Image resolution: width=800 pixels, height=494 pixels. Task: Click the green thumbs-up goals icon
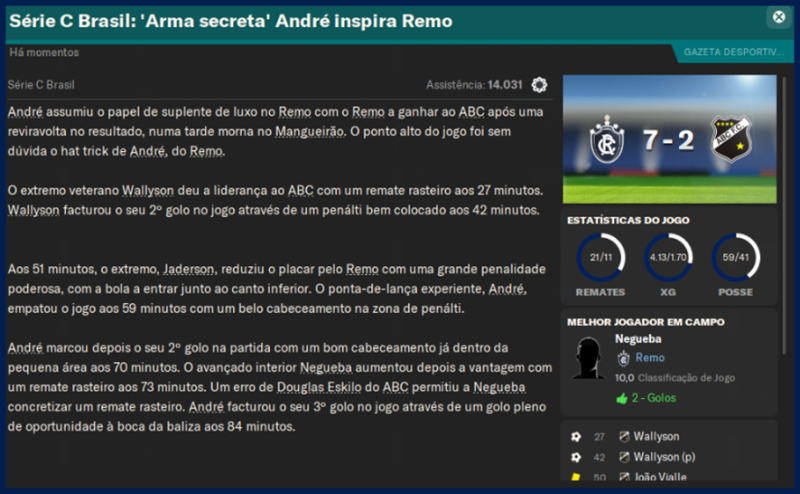click(622, 399)
